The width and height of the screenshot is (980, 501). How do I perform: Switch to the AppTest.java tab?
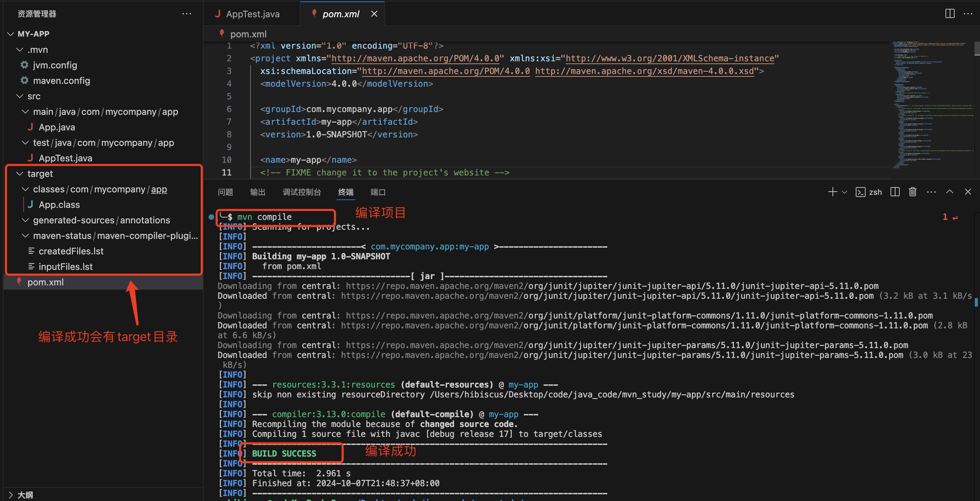[252, 14]
